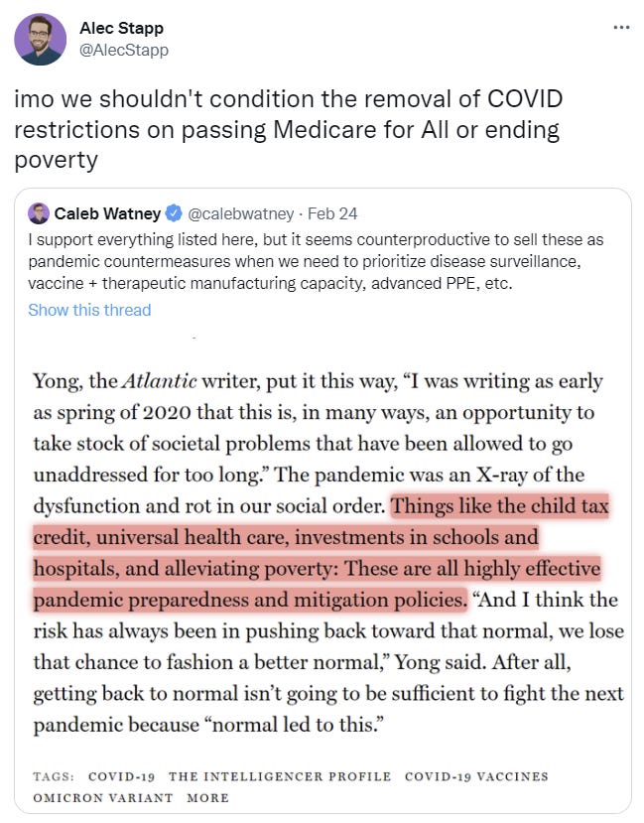Select THE INTELLIGENCER PROFILE tag
The image size is (644, 823).
tap(279, 776)
